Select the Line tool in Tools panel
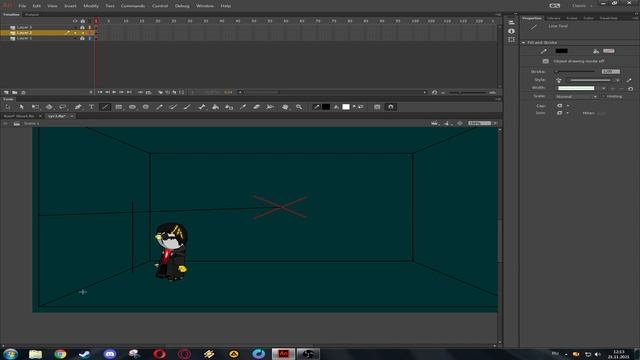This screenshot has height=360, width=640. coord(105,107)
